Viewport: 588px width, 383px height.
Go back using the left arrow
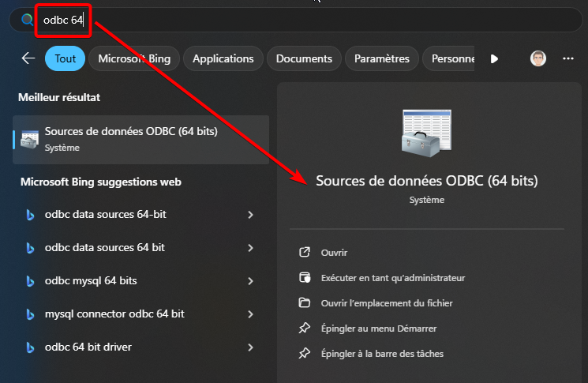[28, 58]
